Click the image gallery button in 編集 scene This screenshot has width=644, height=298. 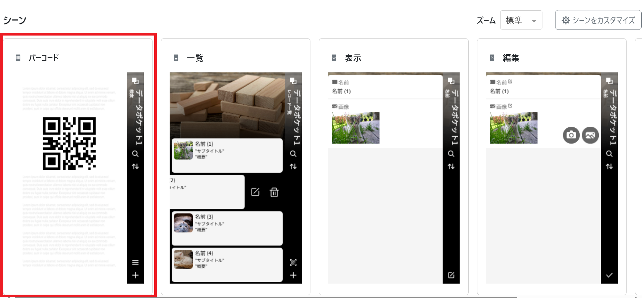pos(590,135)
